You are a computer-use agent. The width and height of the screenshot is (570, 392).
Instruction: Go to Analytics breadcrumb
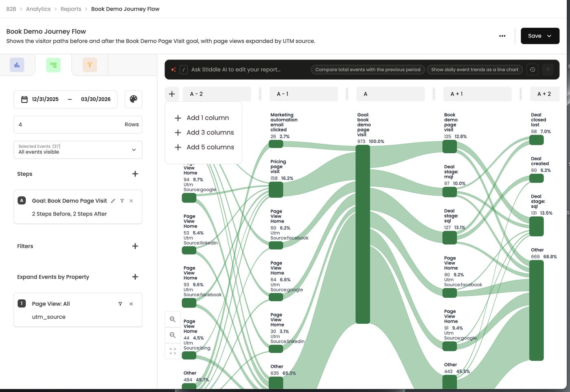[x=38, y=9]
